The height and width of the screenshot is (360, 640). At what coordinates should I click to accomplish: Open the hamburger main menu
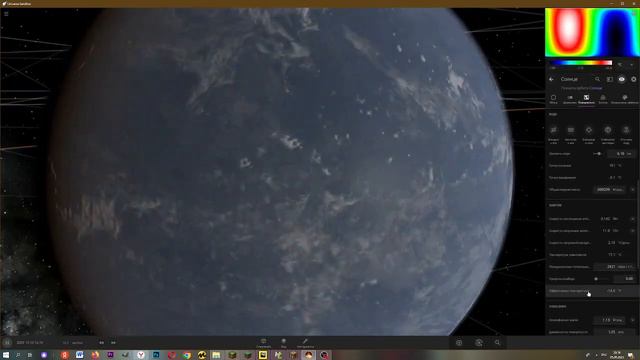(6, 14)
